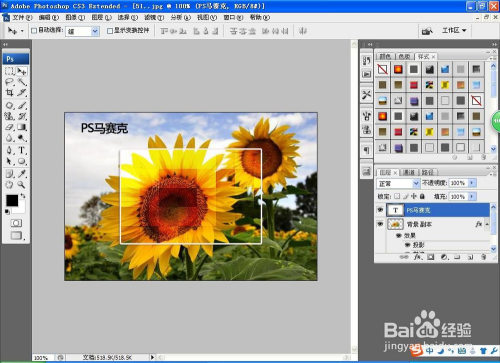500x363 pixels.
Task: Select the Horizontal Type tool
Action: [22, 150]
